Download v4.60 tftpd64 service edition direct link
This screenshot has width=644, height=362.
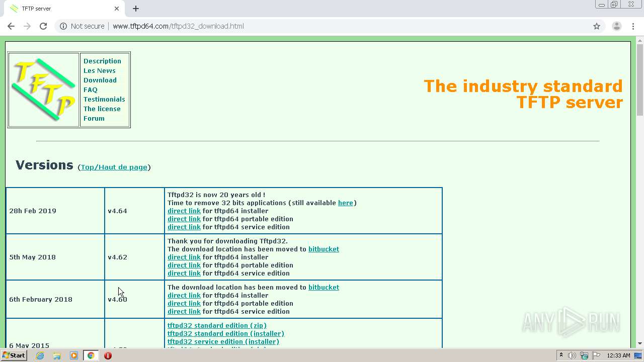(x=184, y=311)
